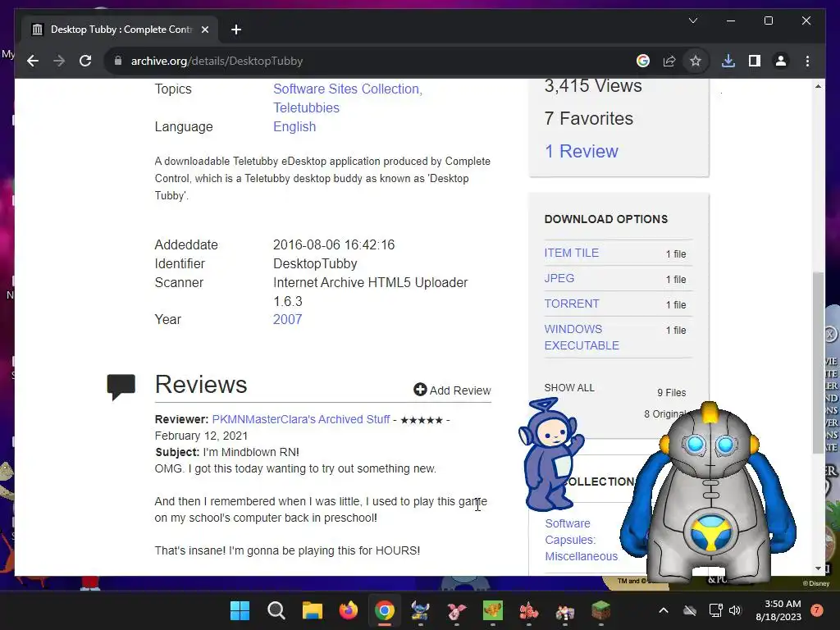
Task: Open the Minecraft block taskbar icon
Action: (x=601, y=610)
